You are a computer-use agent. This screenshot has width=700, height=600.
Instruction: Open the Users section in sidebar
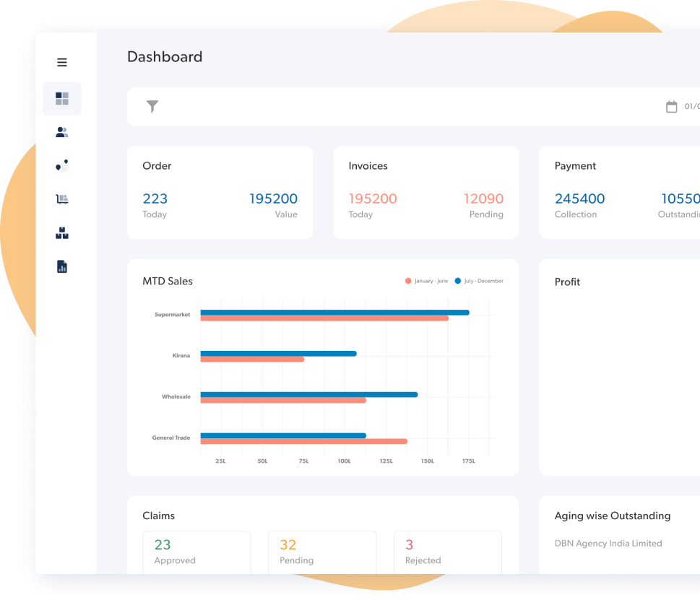[x=62, y=132]
